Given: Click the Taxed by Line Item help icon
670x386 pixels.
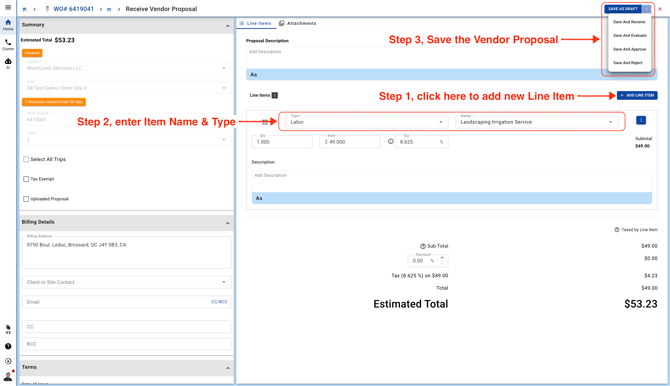Looking at the screenshot, I should (x=617, y=230).
